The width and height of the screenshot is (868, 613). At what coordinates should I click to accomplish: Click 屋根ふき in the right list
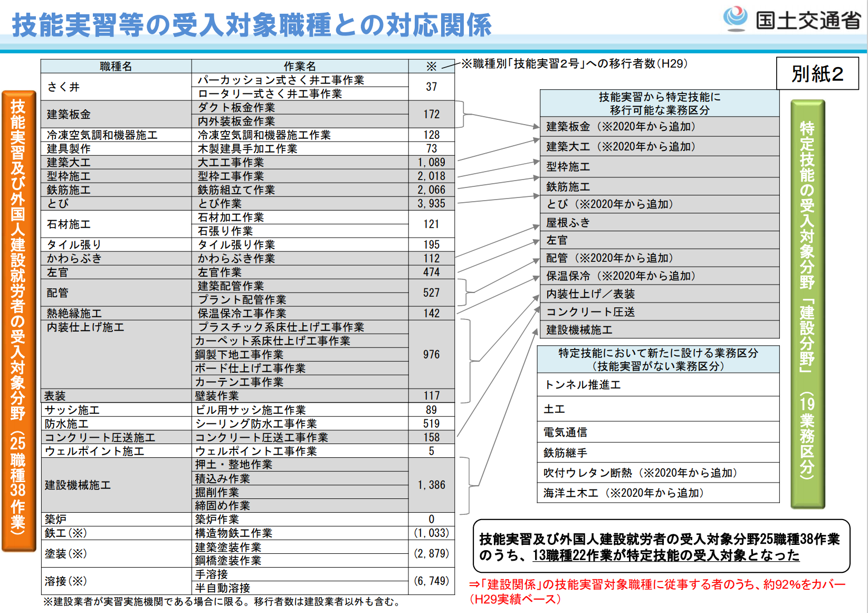click(x=660, y=222)
